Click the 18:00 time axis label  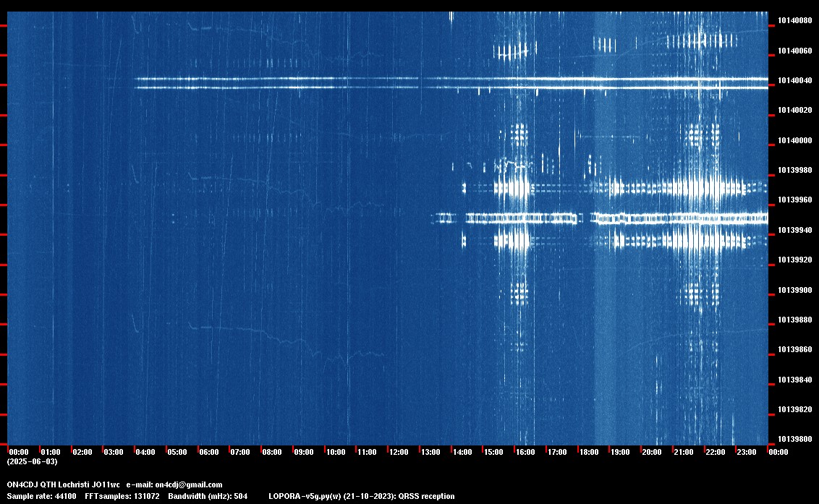pyautogui.click(x=589, y=452)
